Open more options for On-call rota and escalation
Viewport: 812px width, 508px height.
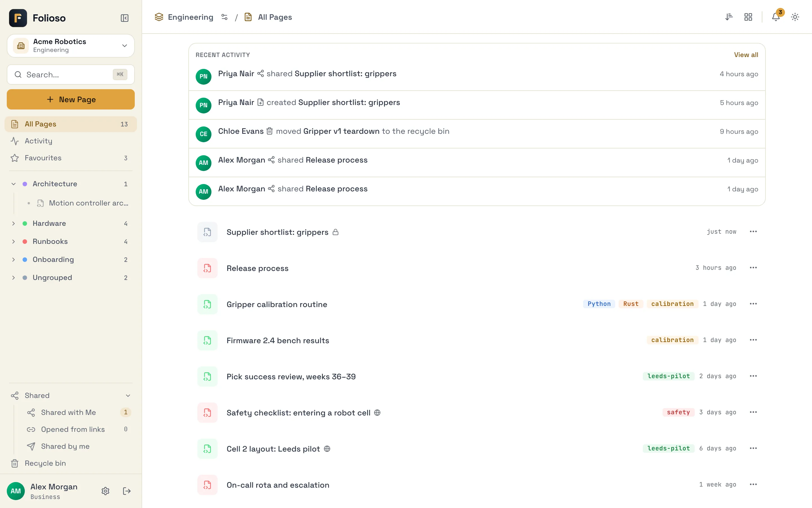click(753, 485)
